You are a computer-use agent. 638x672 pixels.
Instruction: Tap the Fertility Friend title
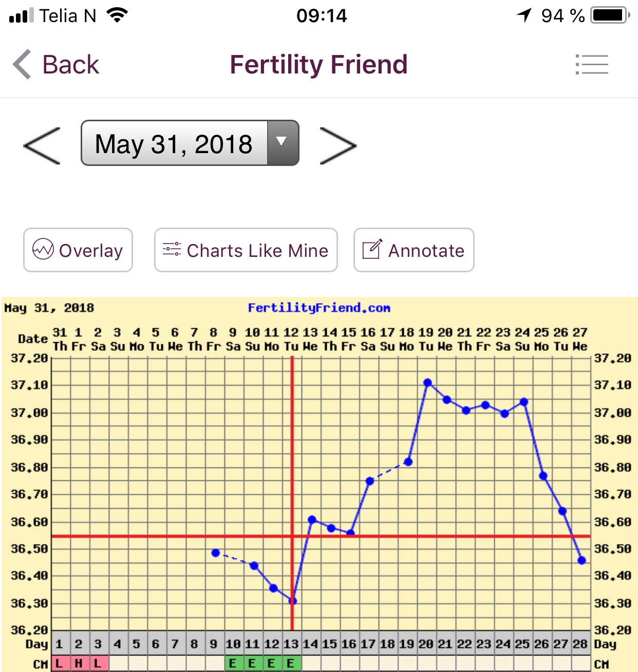tap(318, 65)
